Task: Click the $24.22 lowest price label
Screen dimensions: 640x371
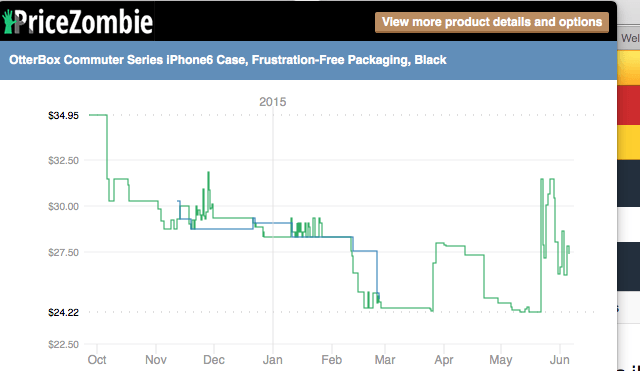Action: coord(63,313)
